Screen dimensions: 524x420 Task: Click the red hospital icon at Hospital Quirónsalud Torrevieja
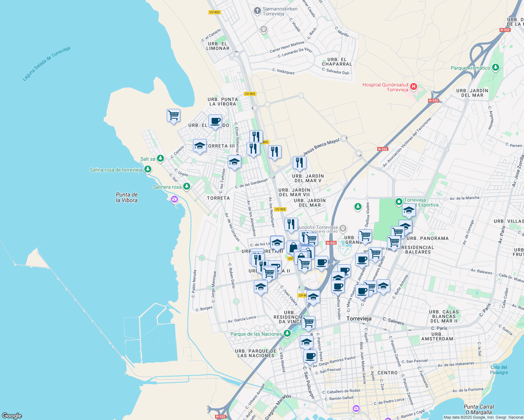pyautogui.click(x=413, y=86)
